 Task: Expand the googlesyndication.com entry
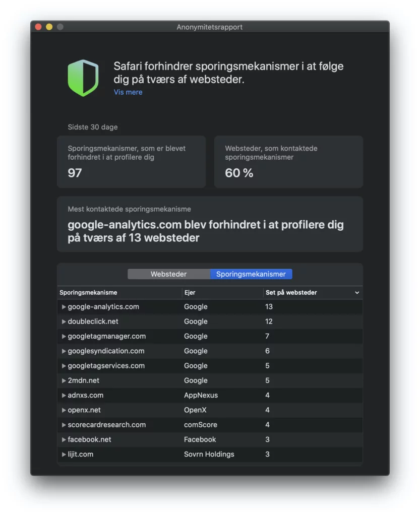pos(64,351)
